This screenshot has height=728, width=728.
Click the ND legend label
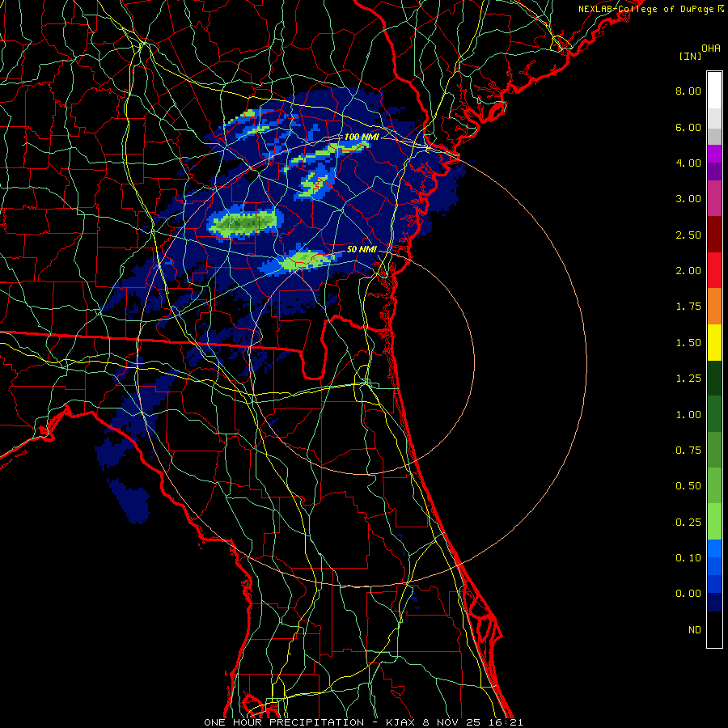695,630
